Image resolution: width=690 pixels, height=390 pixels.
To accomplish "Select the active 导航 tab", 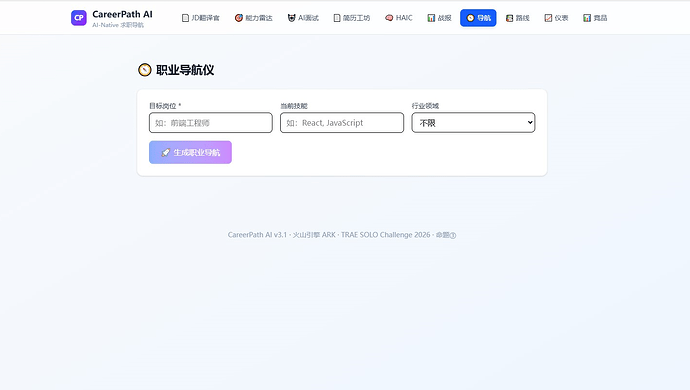I will pos(478,18).
